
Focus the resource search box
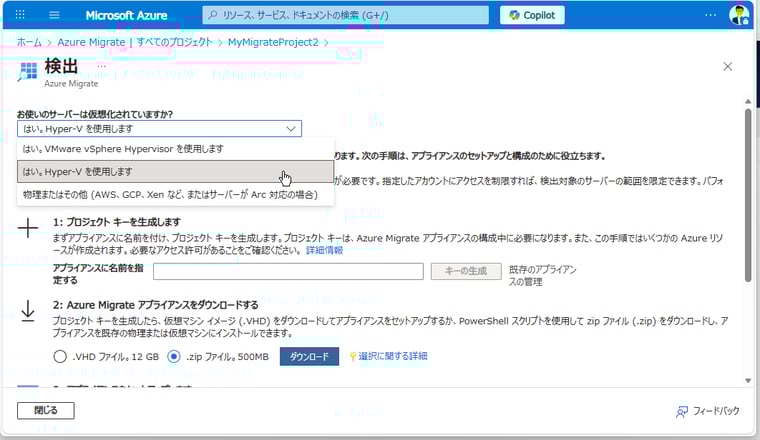coord(345,15)
